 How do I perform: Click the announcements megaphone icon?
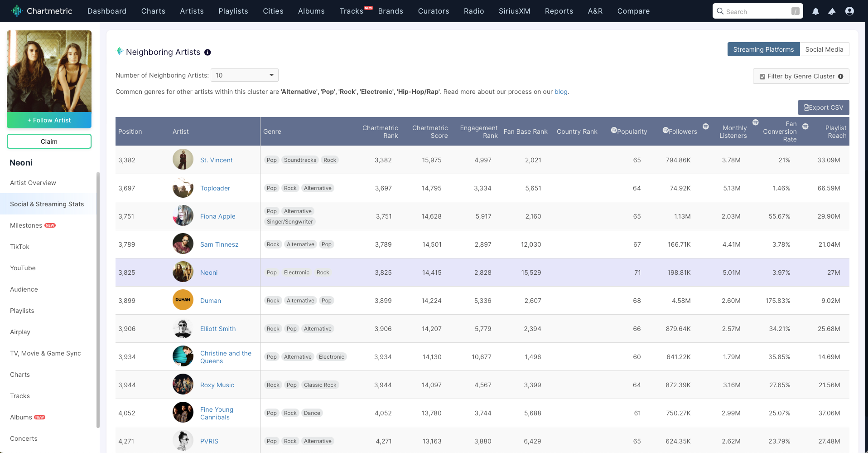pyautogui.click(x=832, y=11)
